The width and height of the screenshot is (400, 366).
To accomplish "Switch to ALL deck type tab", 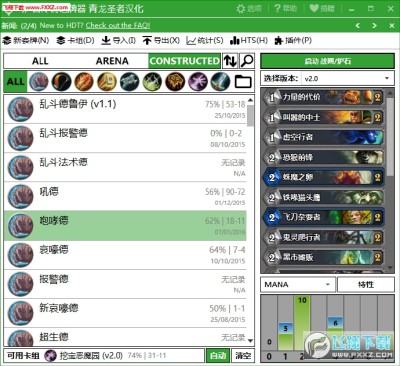I will (x=40, y=61).
